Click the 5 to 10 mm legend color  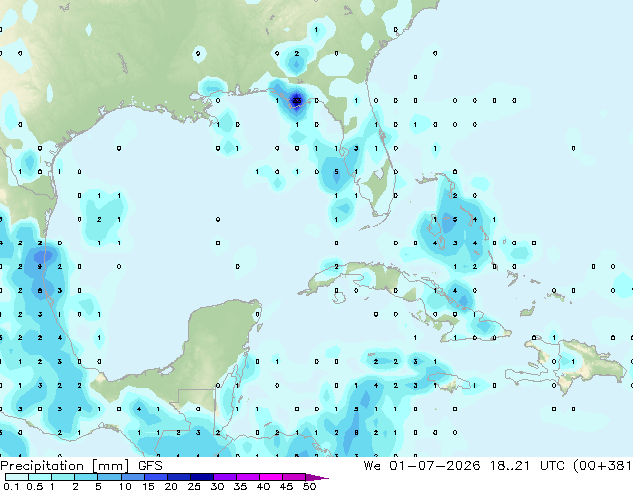[x=109, y=477]
